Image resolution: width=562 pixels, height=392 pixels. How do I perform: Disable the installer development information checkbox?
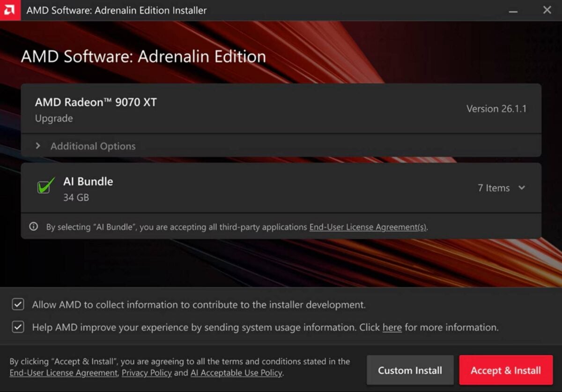[x=17, y=304]
